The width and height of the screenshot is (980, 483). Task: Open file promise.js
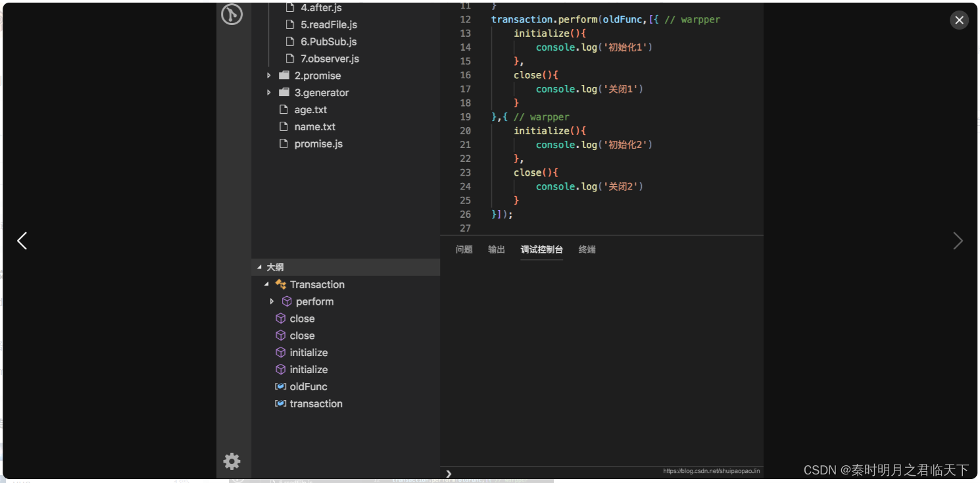[x=318, y=144]
